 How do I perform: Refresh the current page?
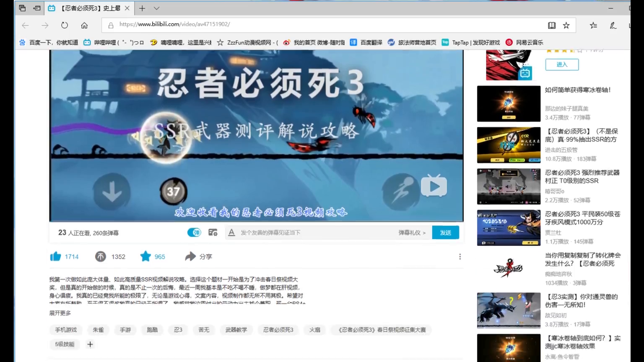point(65,25)
